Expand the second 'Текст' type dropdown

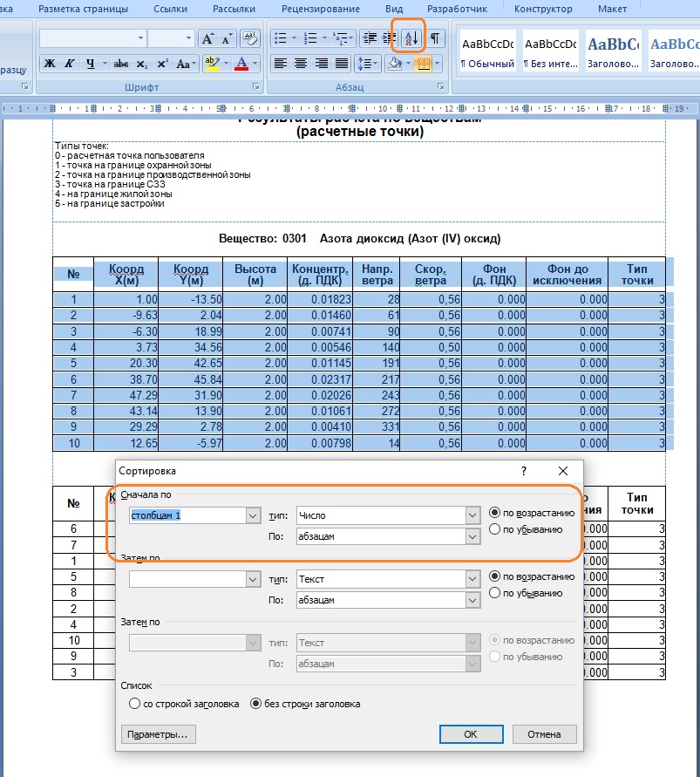point(472,578)
